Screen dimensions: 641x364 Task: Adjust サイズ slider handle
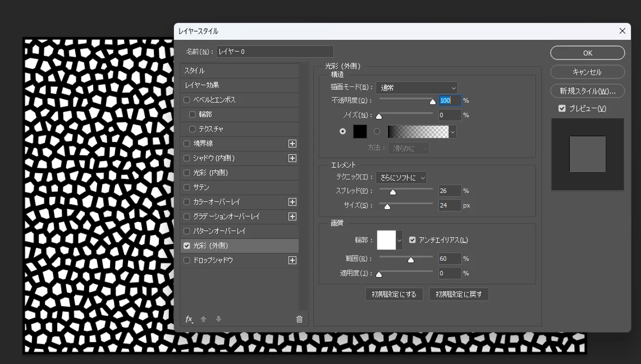[387, 207]
